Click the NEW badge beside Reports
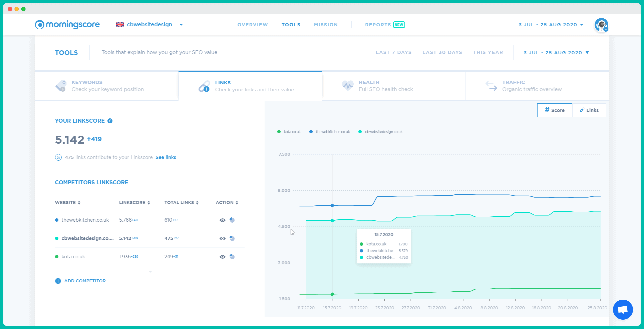Viewport: 644px width, 329px height. pos(399,25)
